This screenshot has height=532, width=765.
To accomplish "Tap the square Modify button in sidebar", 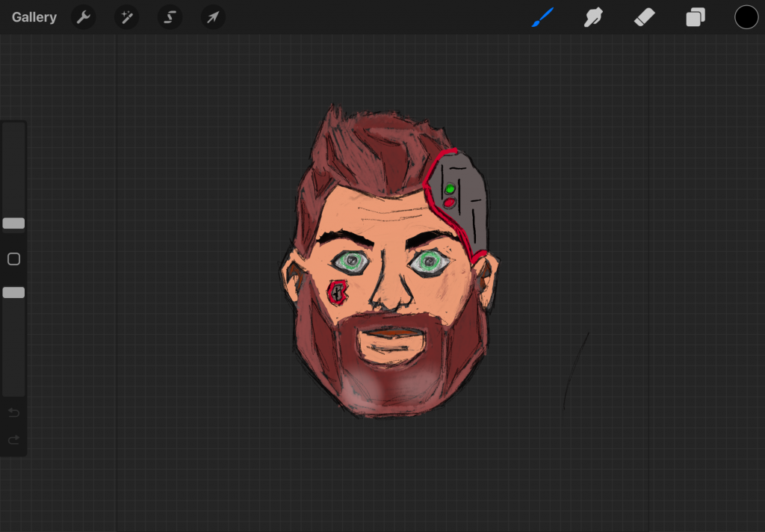I will 13,259.
